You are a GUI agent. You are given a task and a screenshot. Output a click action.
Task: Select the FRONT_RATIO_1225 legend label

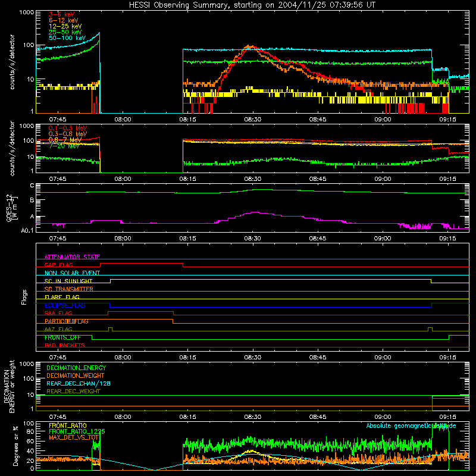click(77, 431)
